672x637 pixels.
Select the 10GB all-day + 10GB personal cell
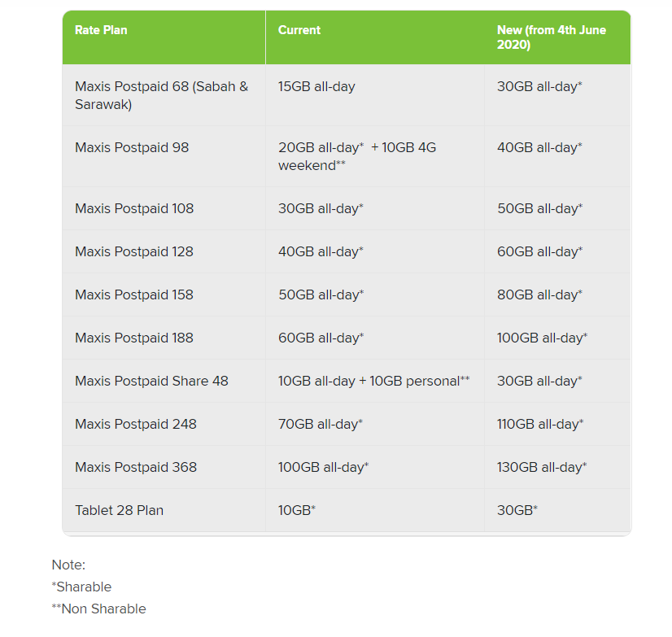(373, 381)
